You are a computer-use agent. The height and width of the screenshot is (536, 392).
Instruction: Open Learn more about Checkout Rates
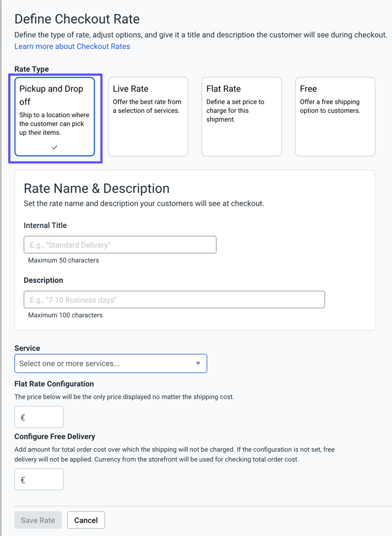(x=72, y=46)
